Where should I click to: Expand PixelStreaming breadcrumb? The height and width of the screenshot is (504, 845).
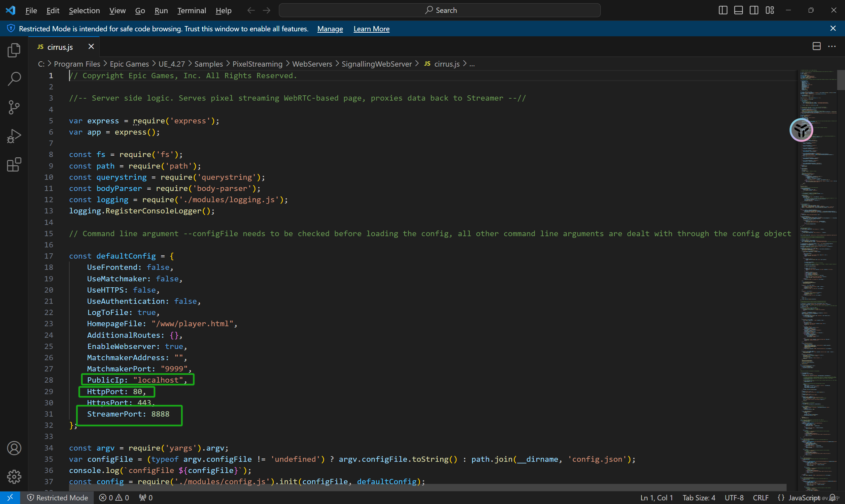257,64
